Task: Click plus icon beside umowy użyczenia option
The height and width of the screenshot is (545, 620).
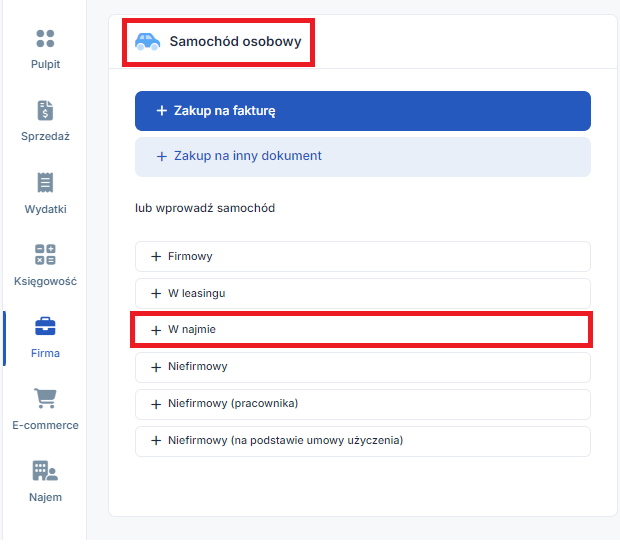Action: (x=156, y=441)
